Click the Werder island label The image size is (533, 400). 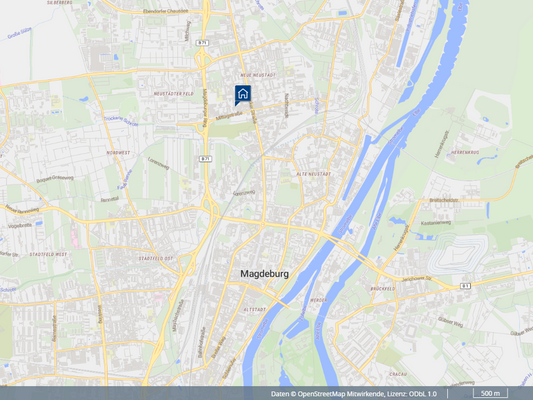319,300
